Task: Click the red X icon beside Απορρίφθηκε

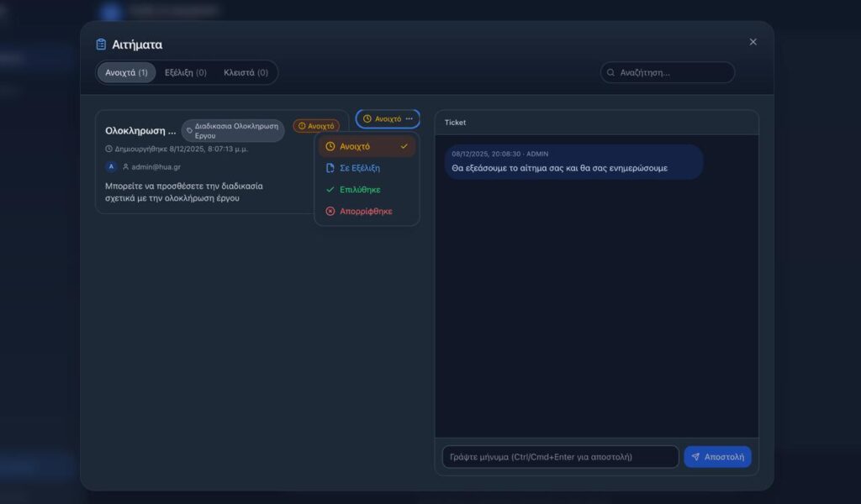Action: [x=330, y=212]
